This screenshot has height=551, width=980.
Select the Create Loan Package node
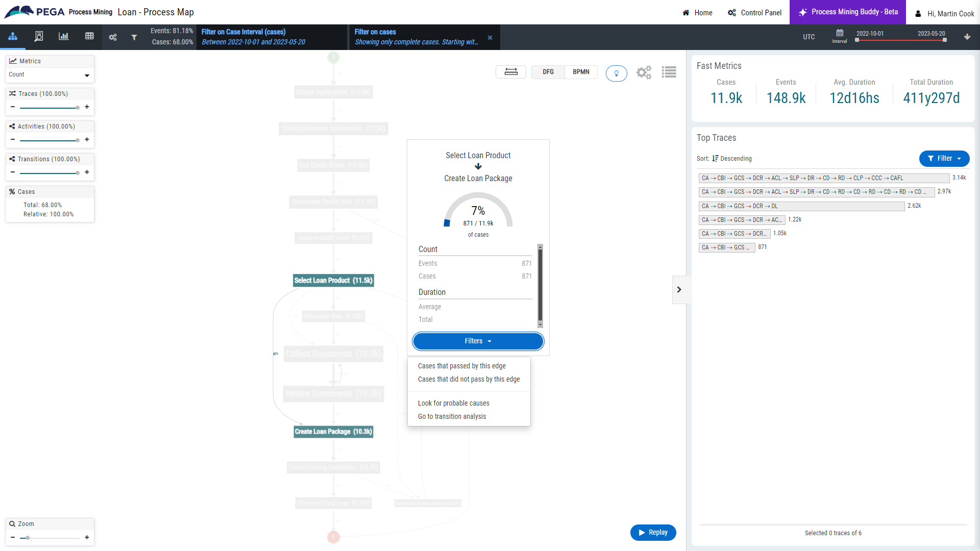pyautogui.click(x=333, y=432)
